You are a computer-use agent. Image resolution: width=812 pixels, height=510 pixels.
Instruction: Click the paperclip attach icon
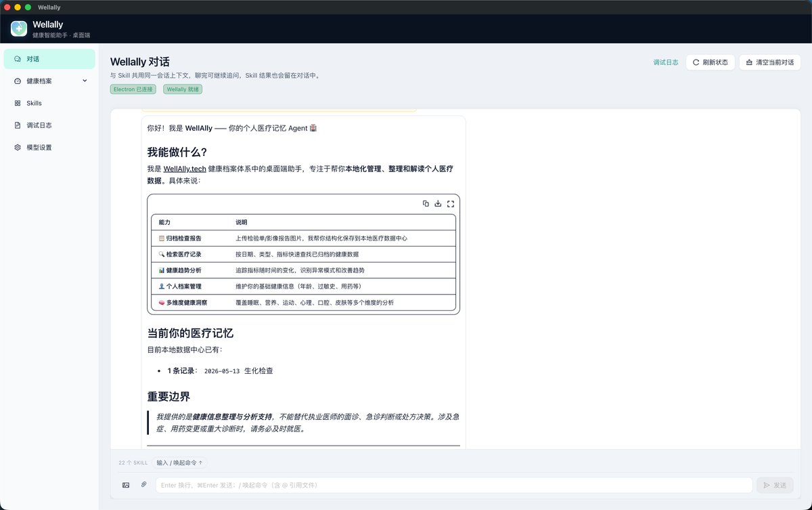point(143,485)
